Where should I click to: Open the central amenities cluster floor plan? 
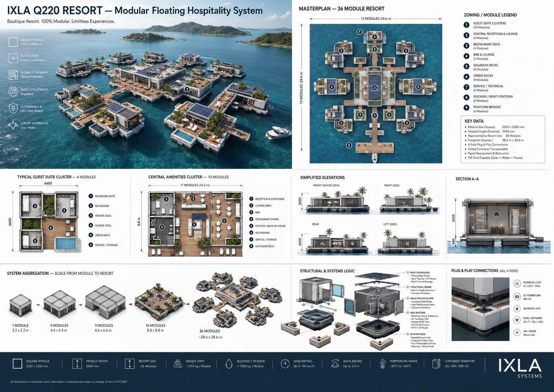coord(195,224)
